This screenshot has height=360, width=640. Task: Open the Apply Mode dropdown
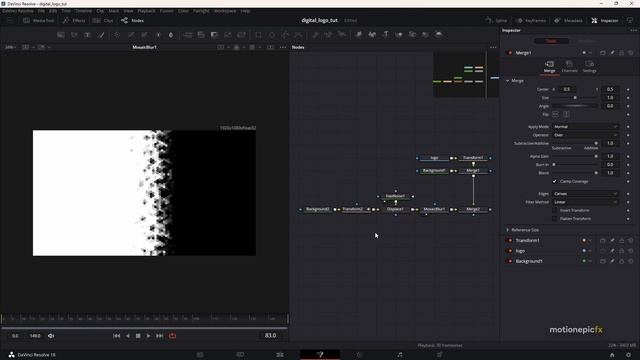pos(585,127)
